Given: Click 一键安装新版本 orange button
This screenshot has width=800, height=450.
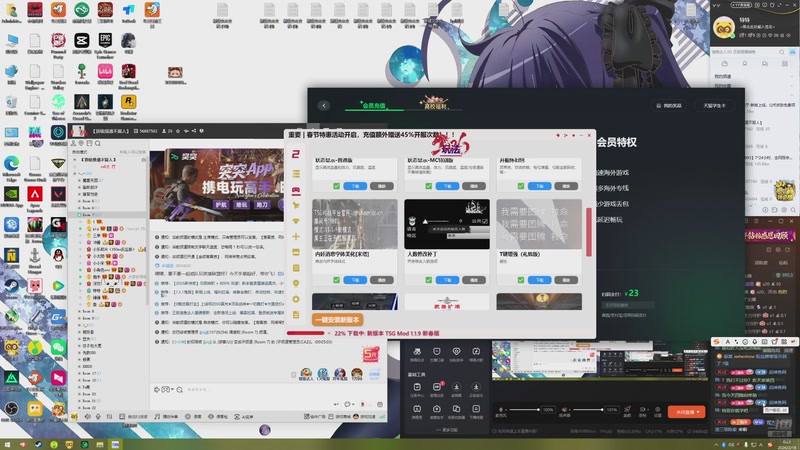Looking at the screenshot, I should [x=337, y=320].
